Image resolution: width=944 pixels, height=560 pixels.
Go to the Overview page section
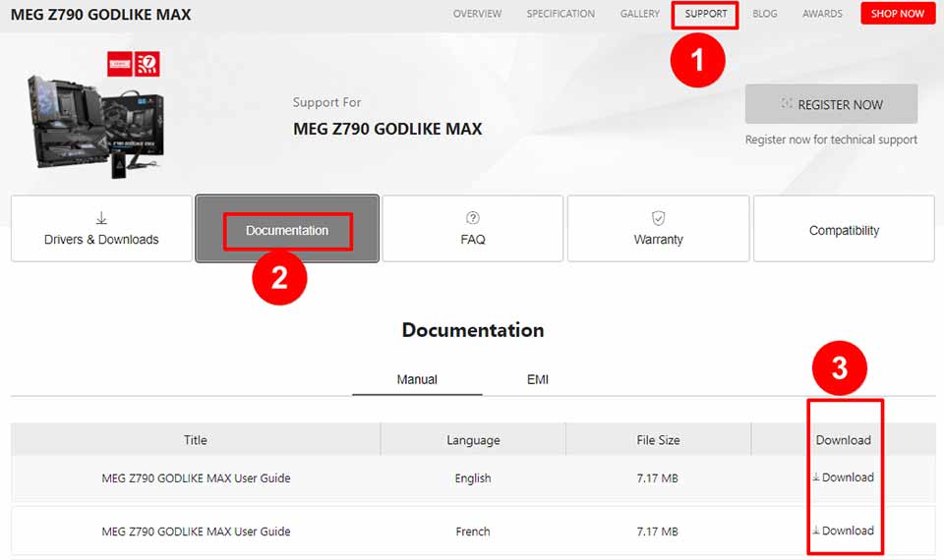[x=477, y=14]
